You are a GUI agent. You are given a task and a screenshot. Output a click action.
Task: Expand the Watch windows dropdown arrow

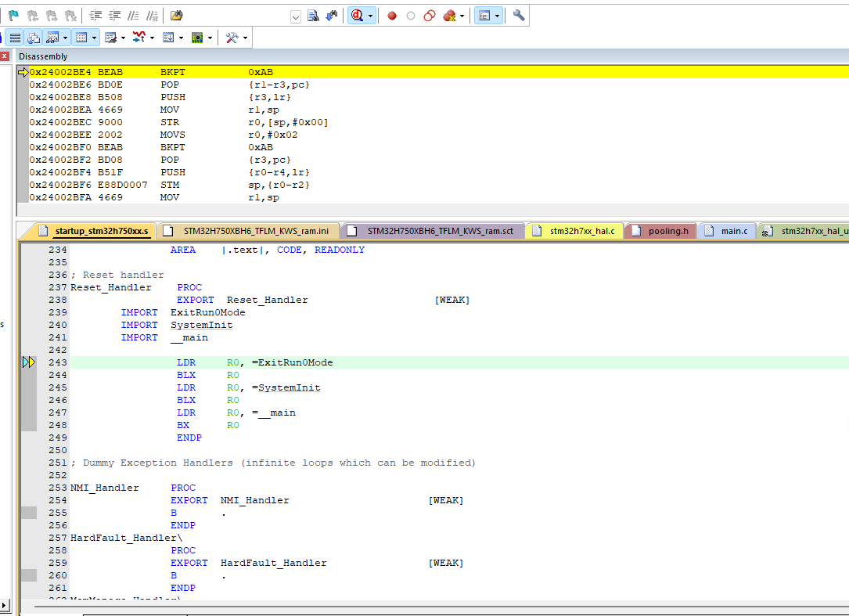click(66, 38)
